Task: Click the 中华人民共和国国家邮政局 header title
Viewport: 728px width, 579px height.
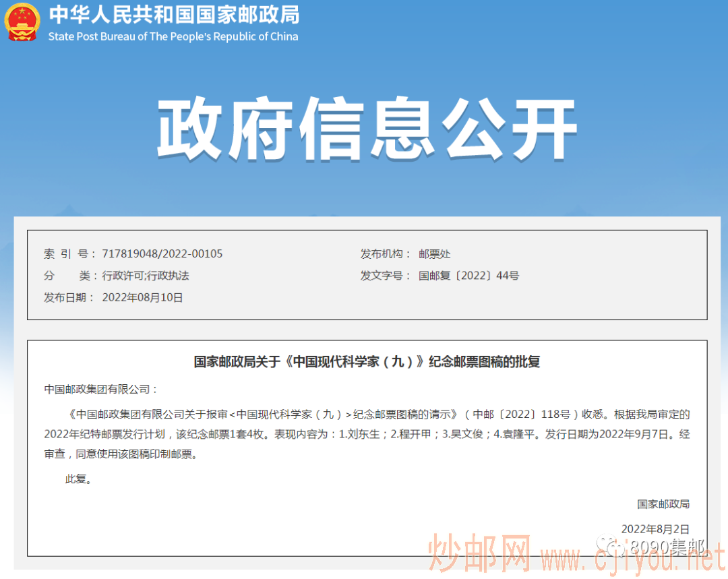Action: pos(174,15)
